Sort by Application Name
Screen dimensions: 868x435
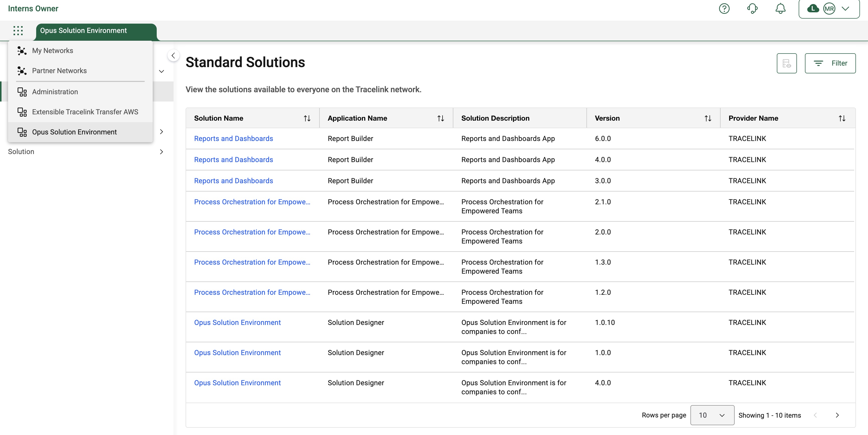coord(441,118)
